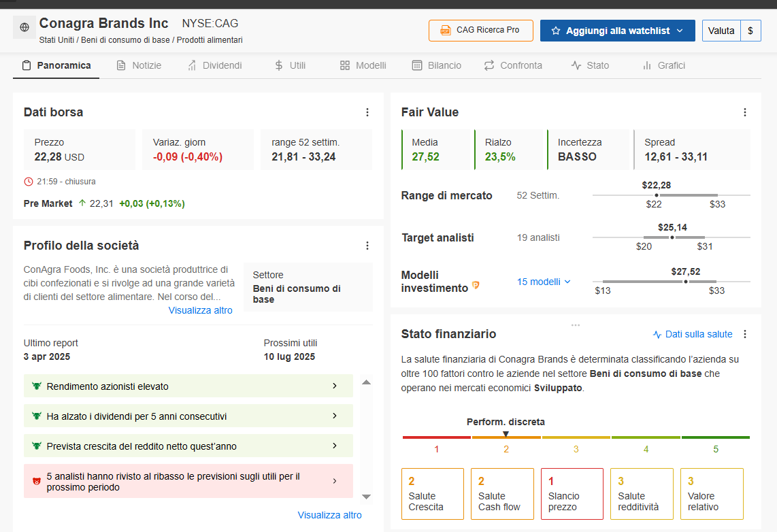Click the globe icon beside Conagra Brands Inc
The width and height of the screenshot is (777, 532).
click(x=24, y=27)
